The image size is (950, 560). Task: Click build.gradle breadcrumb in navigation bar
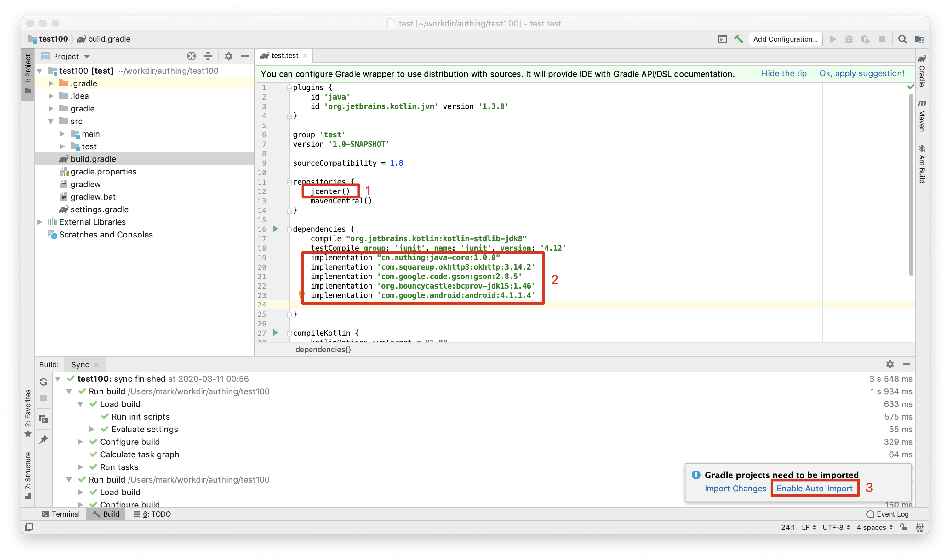[x=104, y=39]
